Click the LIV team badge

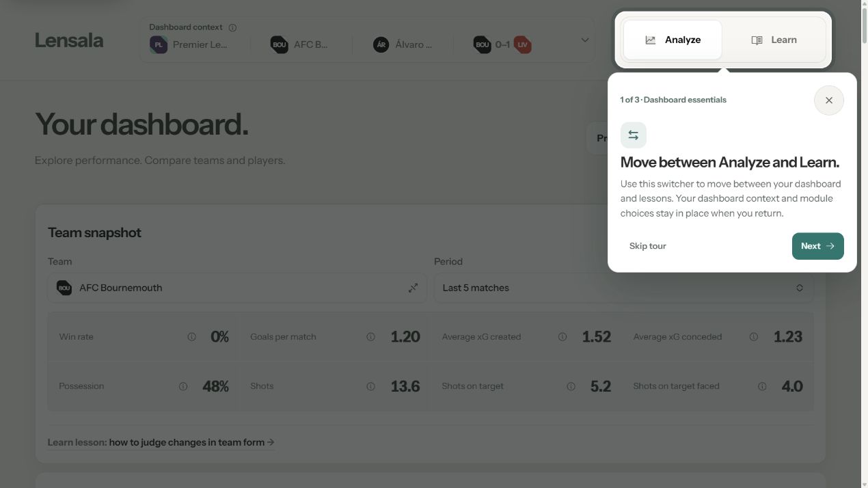[x=523, y=45]
